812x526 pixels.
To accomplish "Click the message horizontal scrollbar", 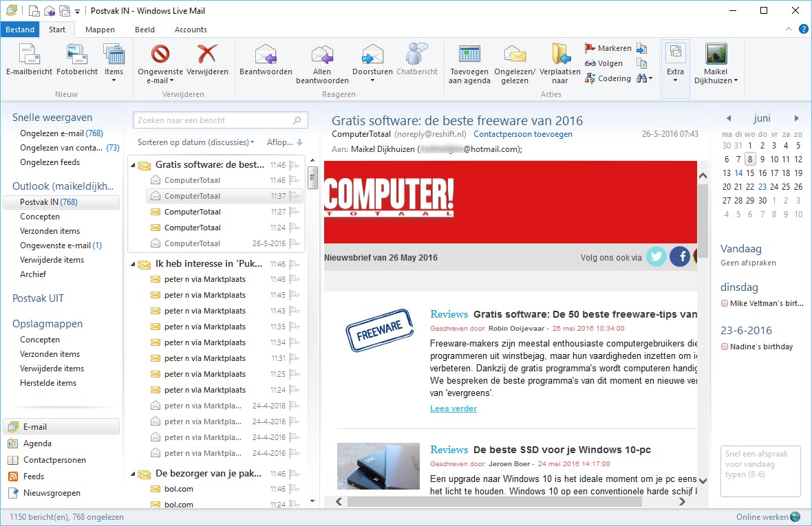I will pos(495,501).
